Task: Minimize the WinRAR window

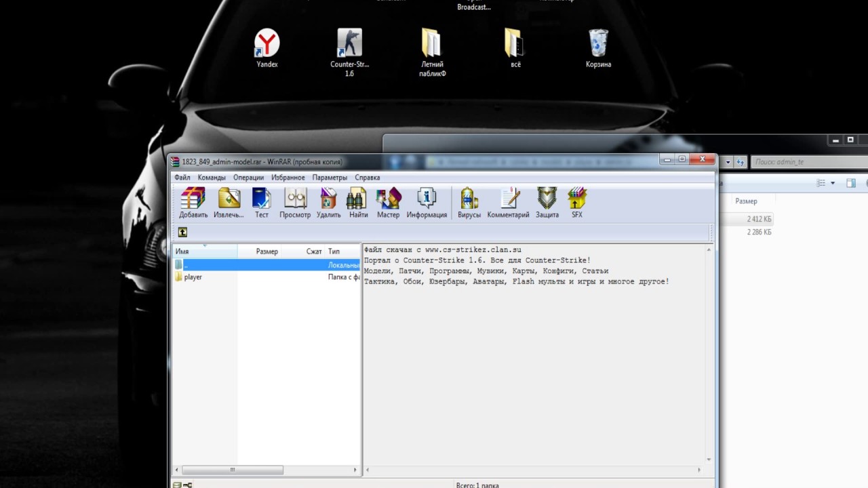Action: (x=669, y=159)
